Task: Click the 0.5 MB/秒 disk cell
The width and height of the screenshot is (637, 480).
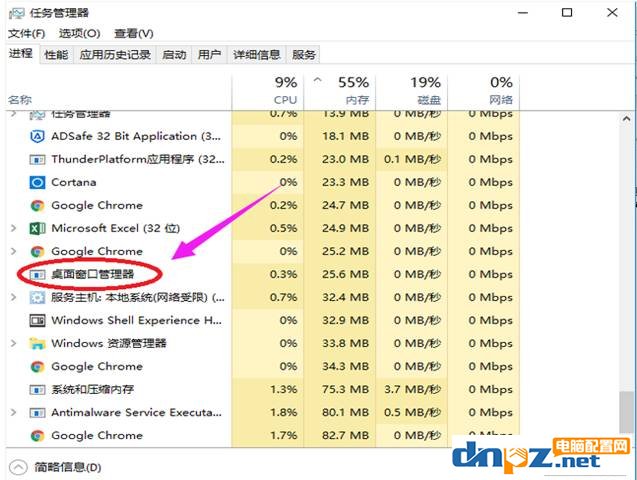Action: click(412, 413)
